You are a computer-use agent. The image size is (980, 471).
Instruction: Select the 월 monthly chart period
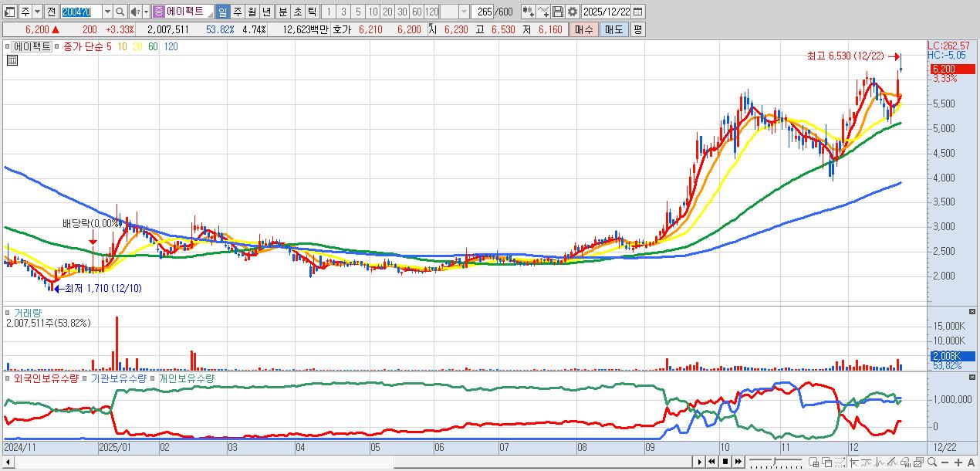(252, 12)
